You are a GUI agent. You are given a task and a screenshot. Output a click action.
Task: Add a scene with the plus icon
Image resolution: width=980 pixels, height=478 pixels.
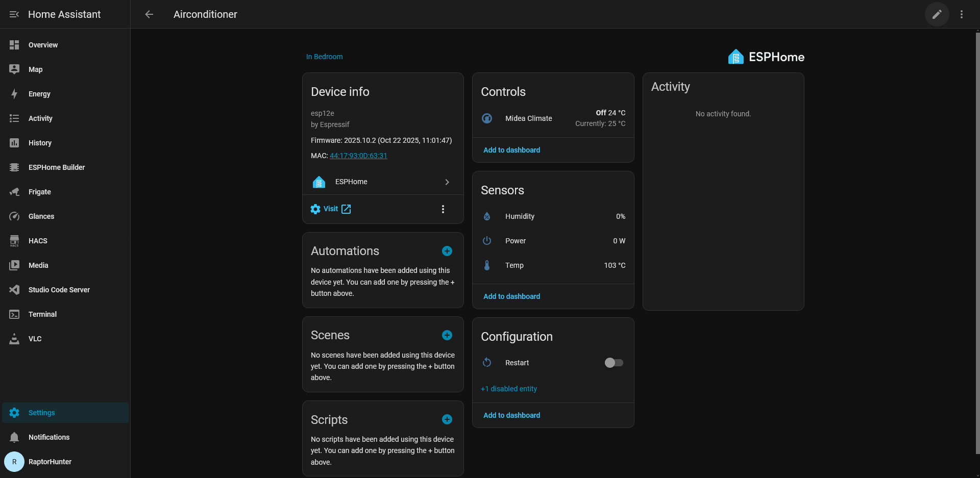(x=447, y=335)
